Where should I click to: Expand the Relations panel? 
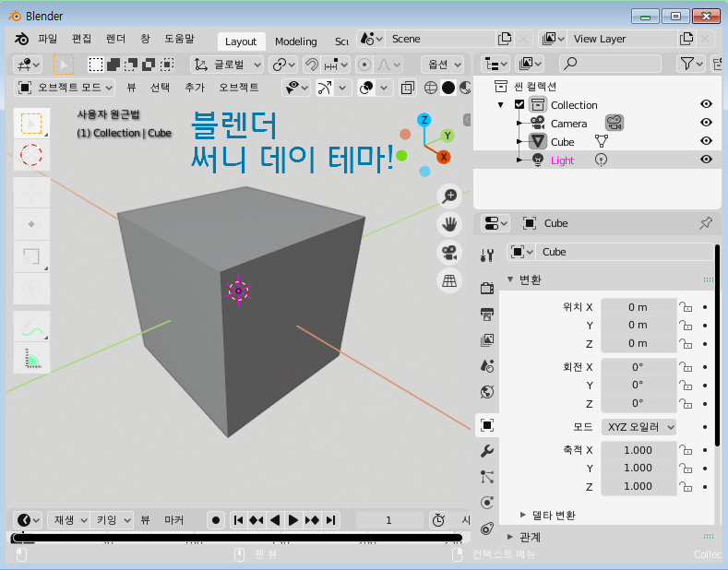coord(510,537)
